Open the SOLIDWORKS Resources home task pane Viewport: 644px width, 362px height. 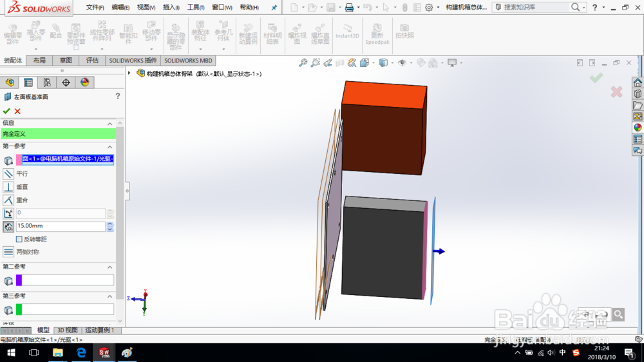click(638, 82)
